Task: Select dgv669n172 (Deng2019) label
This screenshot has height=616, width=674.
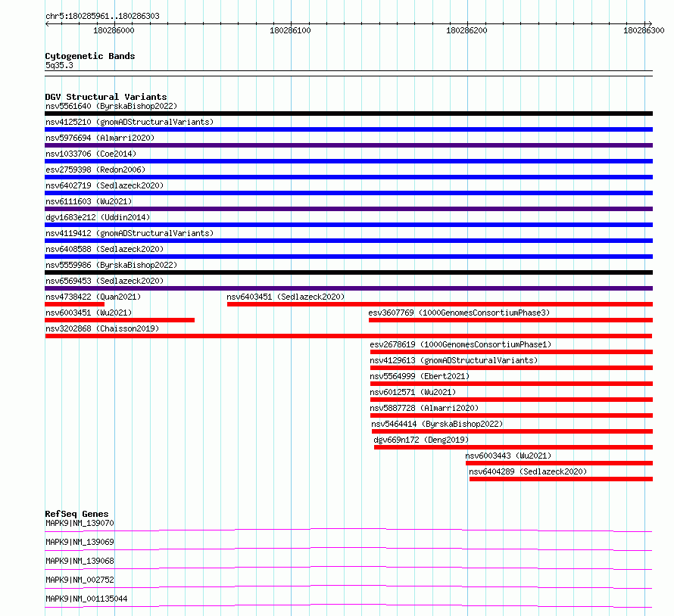Action: tap(421, 440)
